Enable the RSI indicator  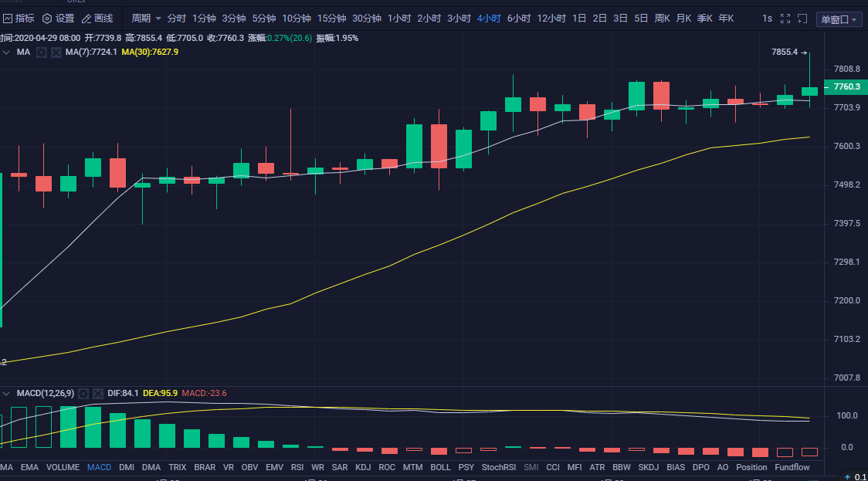[297, 468]
